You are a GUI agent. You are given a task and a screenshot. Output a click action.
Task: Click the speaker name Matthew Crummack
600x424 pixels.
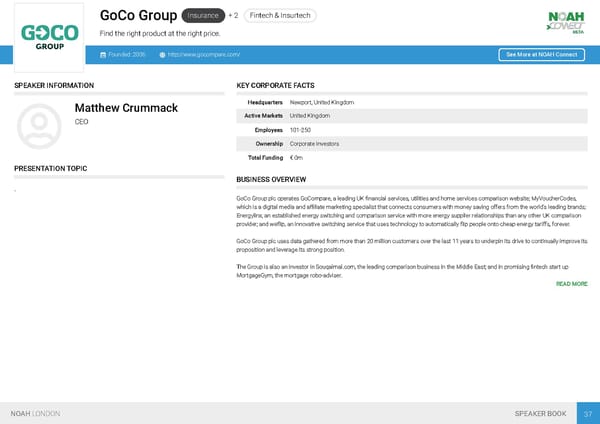pos(126,107)
